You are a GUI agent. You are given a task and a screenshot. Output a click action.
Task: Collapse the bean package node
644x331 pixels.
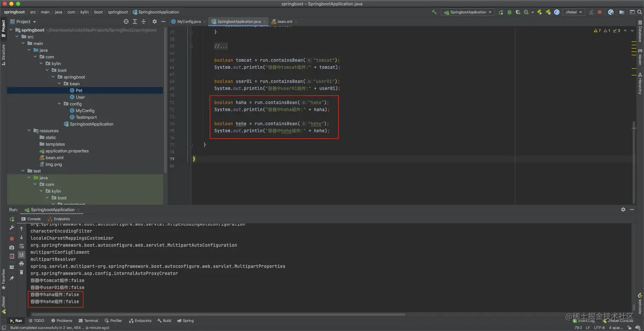point(59,84)
